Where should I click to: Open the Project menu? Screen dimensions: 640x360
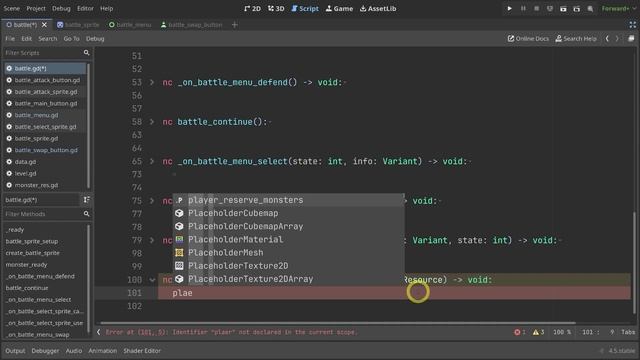click(36, 9)
